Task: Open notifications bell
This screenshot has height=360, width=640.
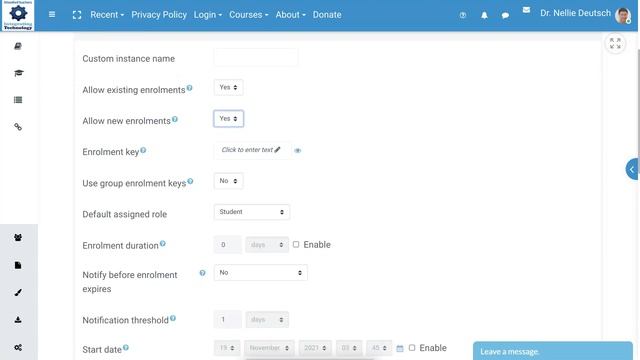Action: pyautogui.click(x=484, y=15)
